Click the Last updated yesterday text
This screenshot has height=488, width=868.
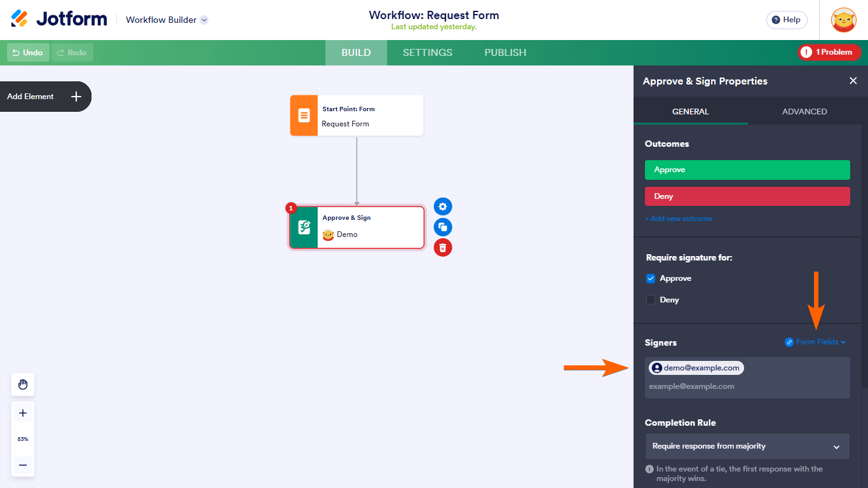434,27
